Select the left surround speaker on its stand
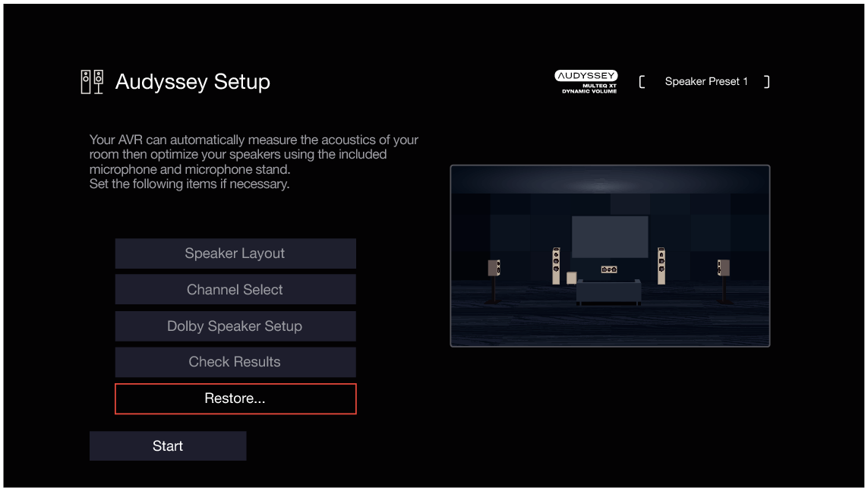868x491 pixels. coord(494,267)
